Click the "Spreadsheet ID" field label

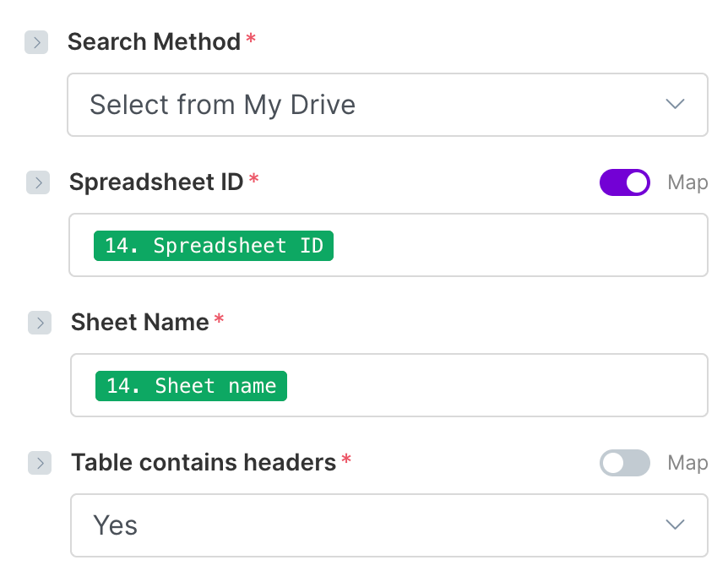click(156, 182)
